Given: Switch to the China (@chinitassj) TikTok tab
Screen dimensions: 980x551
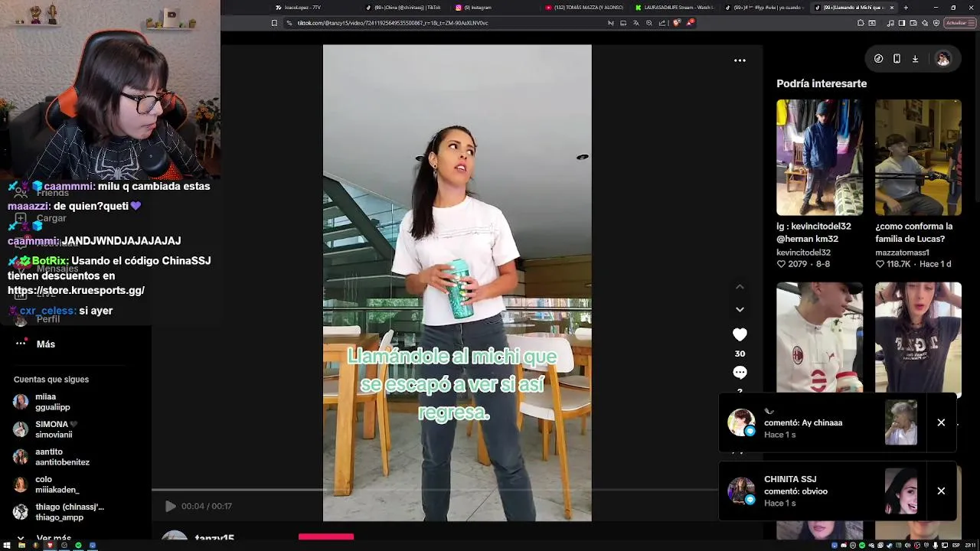Looking at the screenshot, I should point(403,8).
